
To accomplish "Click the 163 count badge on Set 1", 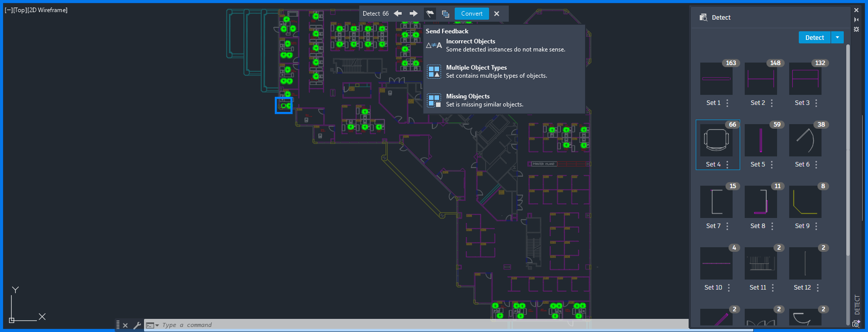I will coord(731,63).
